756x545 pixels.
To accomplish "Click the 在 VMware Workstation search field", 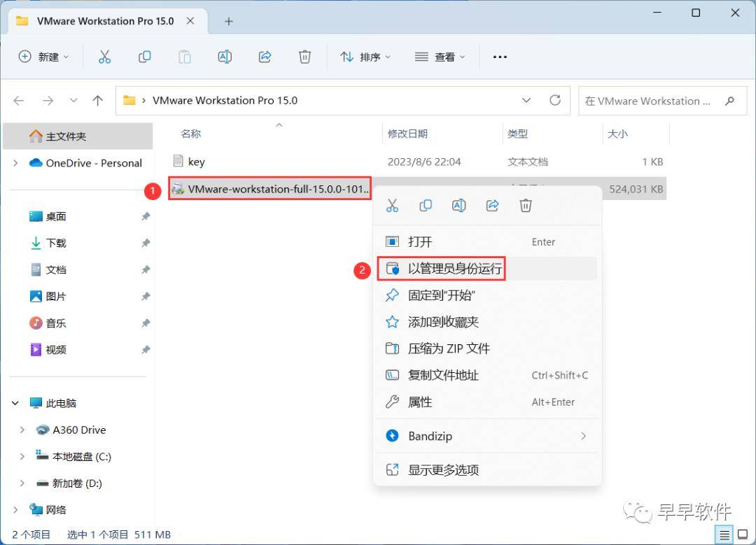I will click(x=662, y=101).
